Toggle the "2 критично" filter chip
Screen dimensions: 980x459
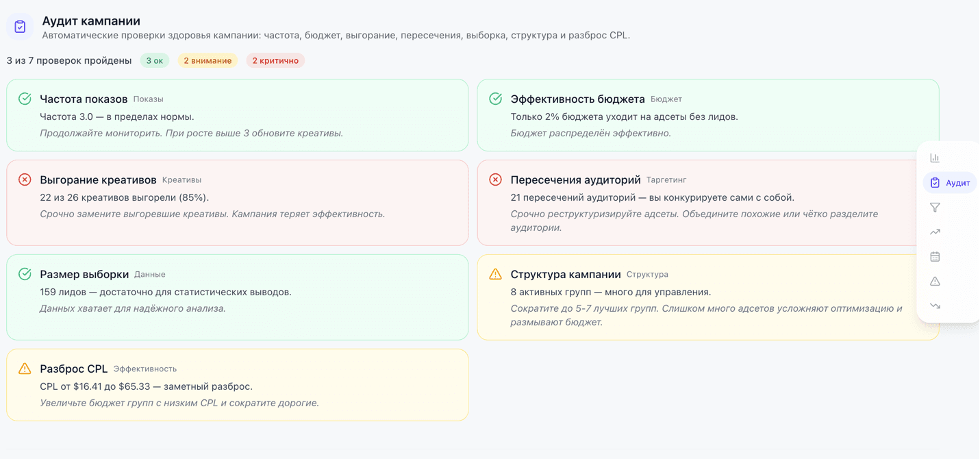[275, 60]
